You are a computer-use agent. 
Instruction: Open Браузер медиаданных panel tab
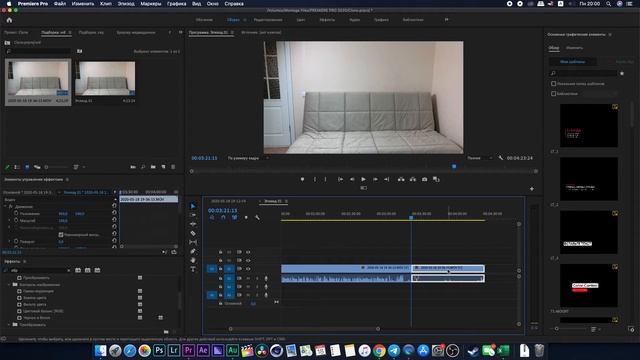coord(136,32)
